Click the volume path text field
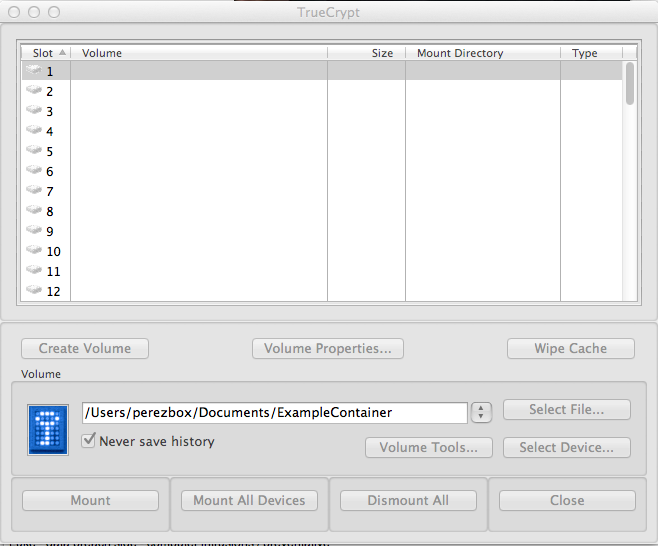 [274, 412]
